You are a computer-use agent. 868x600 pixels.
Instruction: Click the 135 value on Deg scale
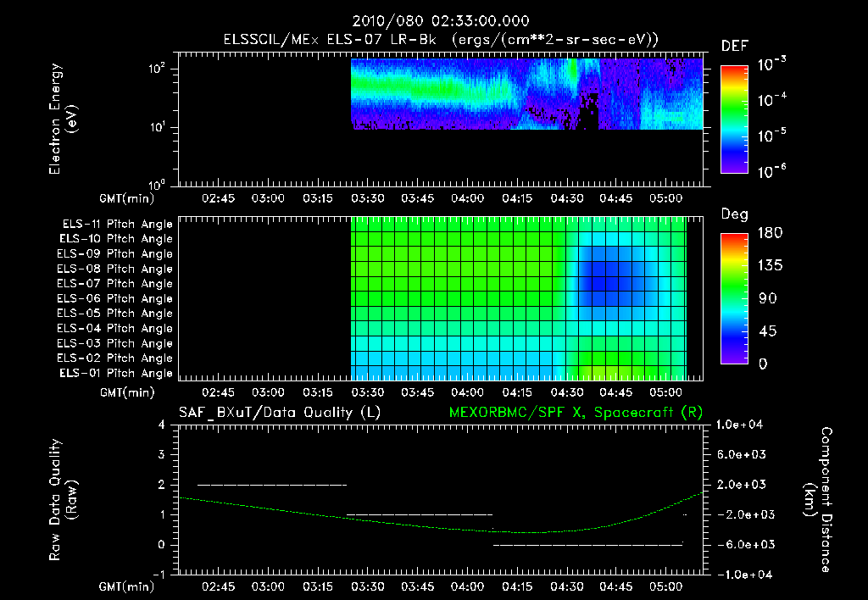tap(770, 265)
